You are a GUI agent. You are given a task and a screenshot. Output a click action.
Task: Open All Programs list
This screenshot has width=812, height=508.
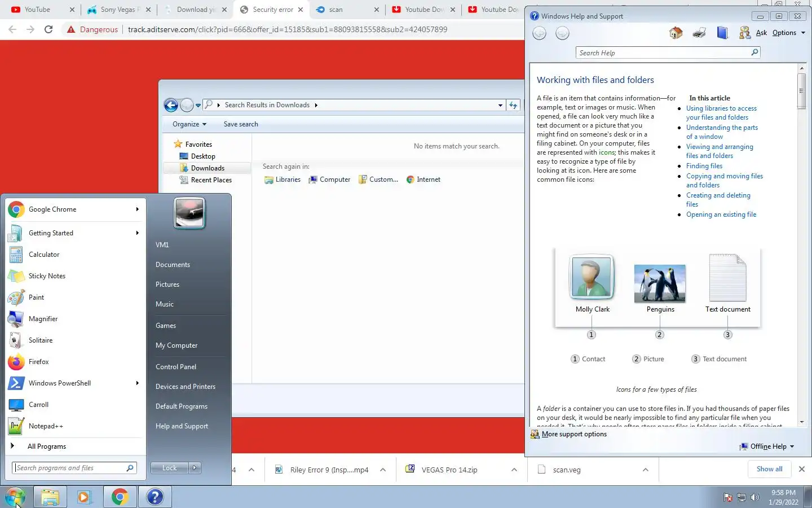point(74,446)
